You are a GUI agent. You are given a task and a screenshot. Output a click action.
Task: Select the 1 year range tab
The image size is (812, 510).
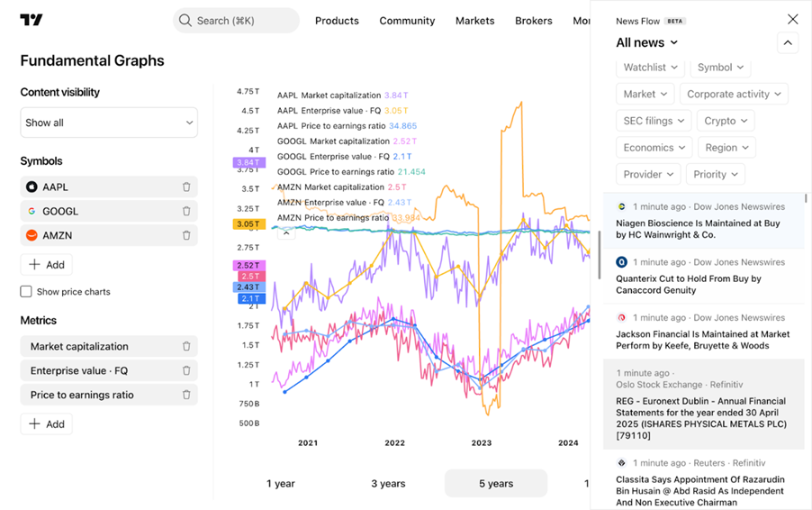pyautogui.click(x=281, y=484)
